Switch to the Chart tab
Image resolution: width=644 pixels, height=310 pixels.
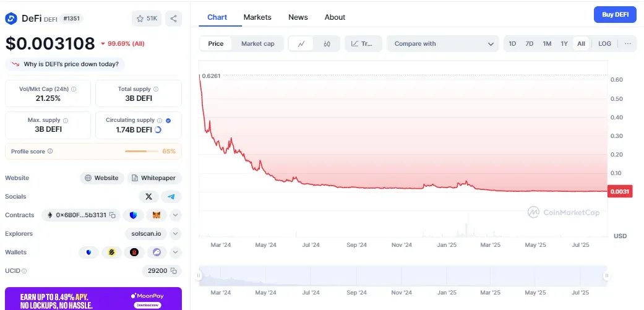[x=217, y=17]
